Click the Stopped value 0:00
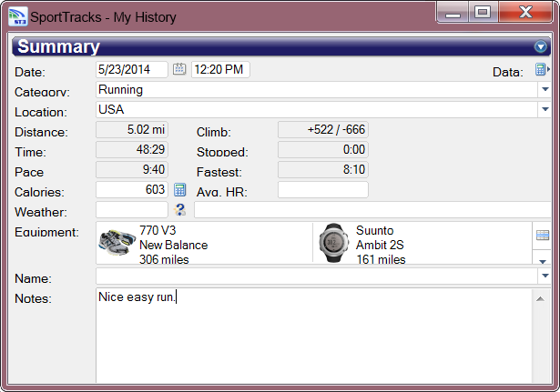The width and height of the screenshot is (560, 392). click(x=323, y=149)
